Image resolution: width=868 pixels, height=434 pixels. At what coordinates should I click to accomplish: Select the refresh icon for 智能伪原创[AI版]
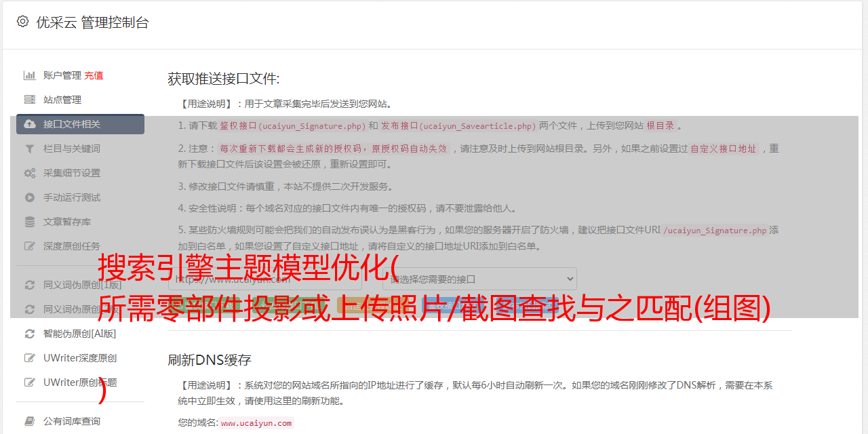[x=30, y=334]
